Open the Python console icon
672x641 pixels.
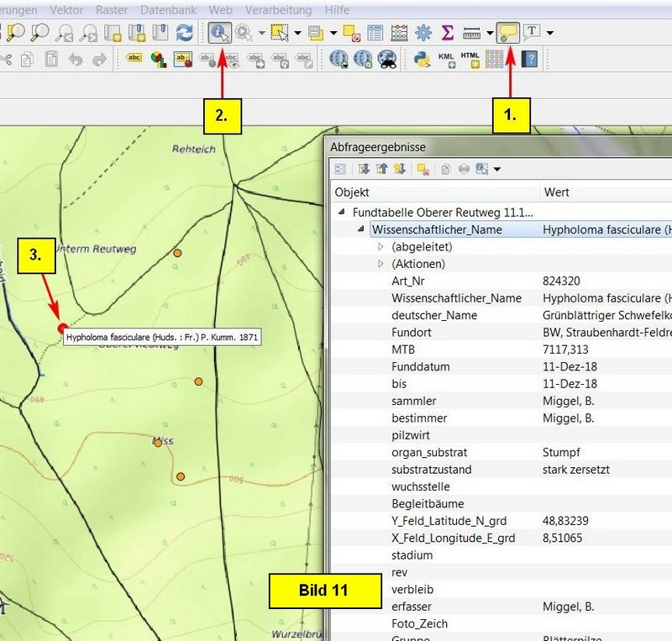click(422, 59)
